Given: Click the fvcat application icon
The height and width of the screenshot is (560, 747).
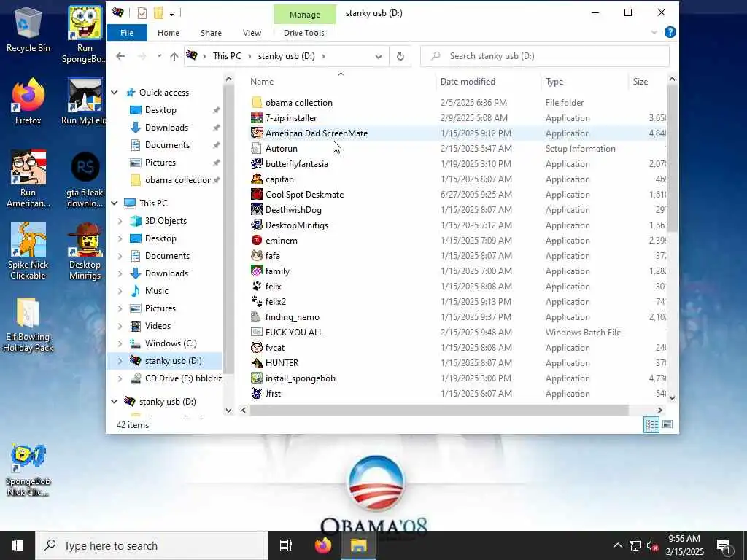Looking at the screenshot, I should point(257,347).
